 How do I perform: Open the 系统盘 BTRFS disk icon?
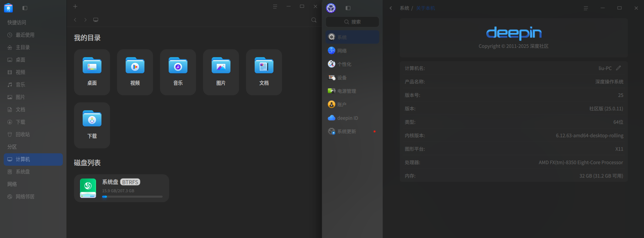point(88,188)
